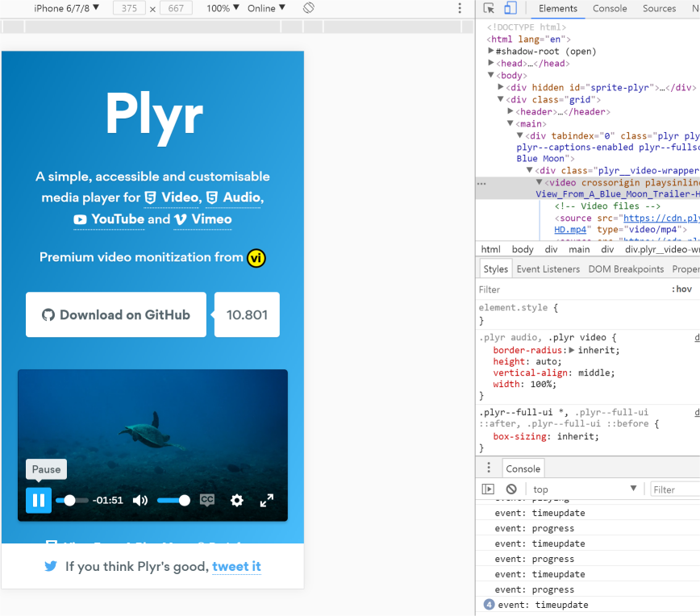
Task: Expand the #shadow-root node
Action: (x=491, y=51)
